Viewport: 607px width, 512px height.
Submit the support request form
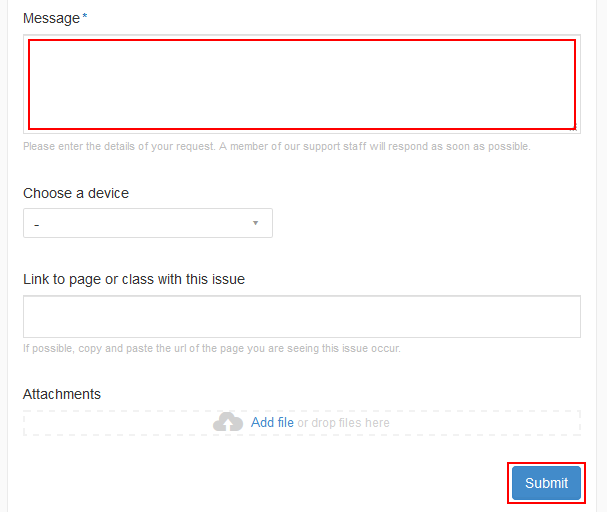click(546, 483)
